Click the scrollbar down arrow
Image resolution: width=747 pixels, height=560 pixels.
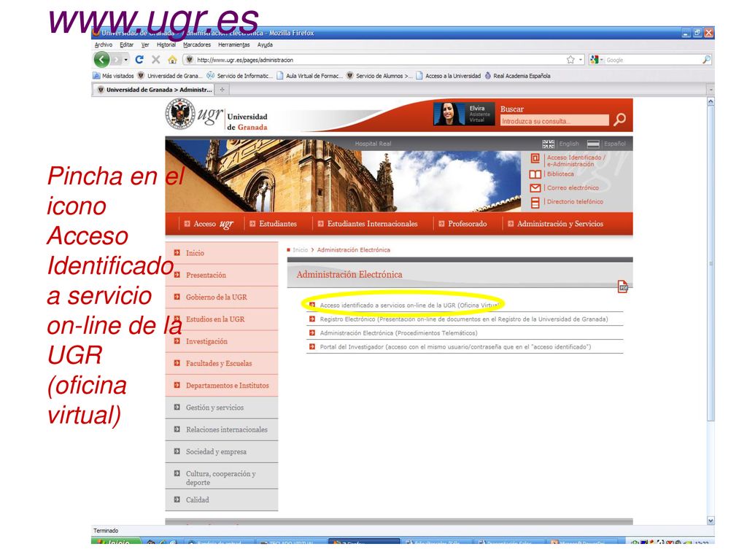[711, 521]
